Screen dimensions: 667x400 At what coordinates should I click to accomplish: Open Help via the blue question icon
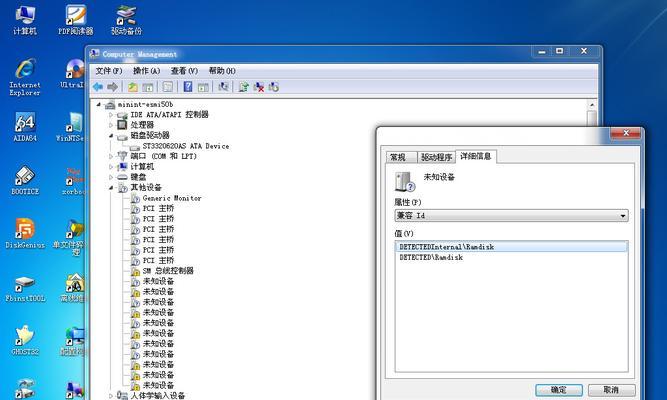[188, 87]
